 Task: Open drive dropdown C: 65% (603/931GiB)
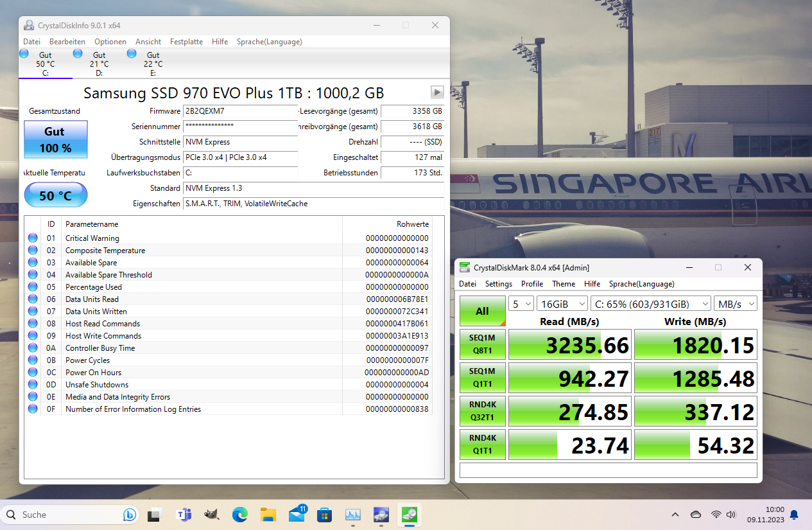(x=650, y=303)
